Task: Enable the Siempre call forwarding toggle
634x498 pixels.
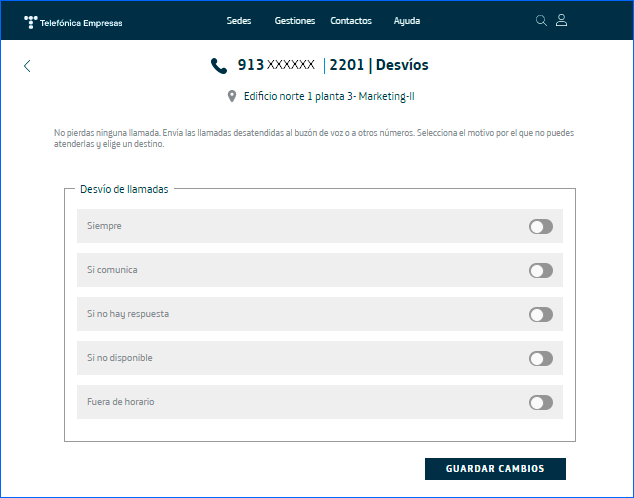Action: pyautogui.click(x=540, y=227)
